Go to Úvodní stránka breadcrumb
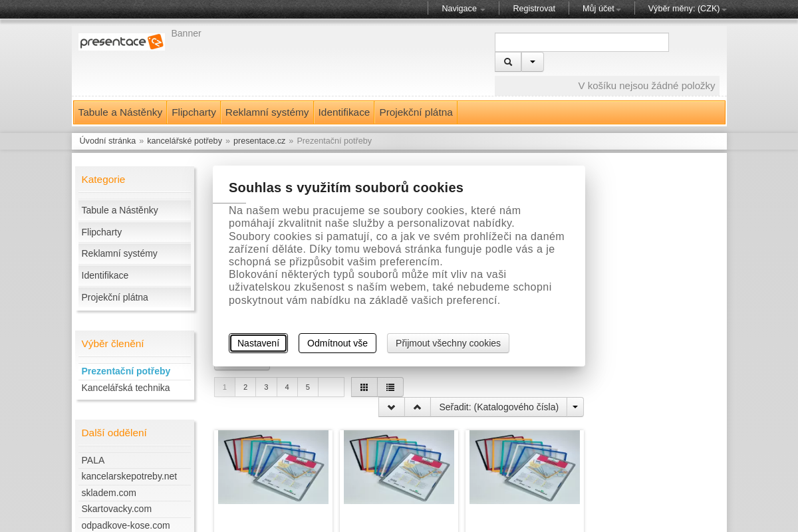The width and height of the screenshot is (798, 532). (108, 141)
